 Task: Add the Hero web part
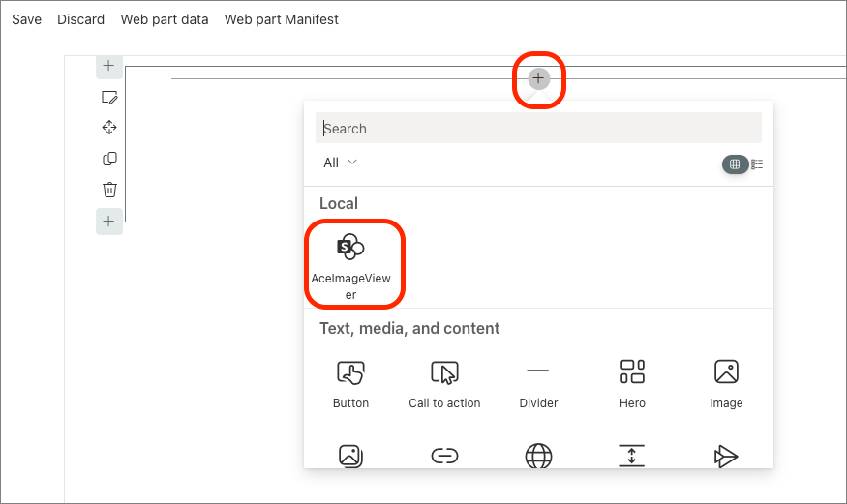coord(632,385)
